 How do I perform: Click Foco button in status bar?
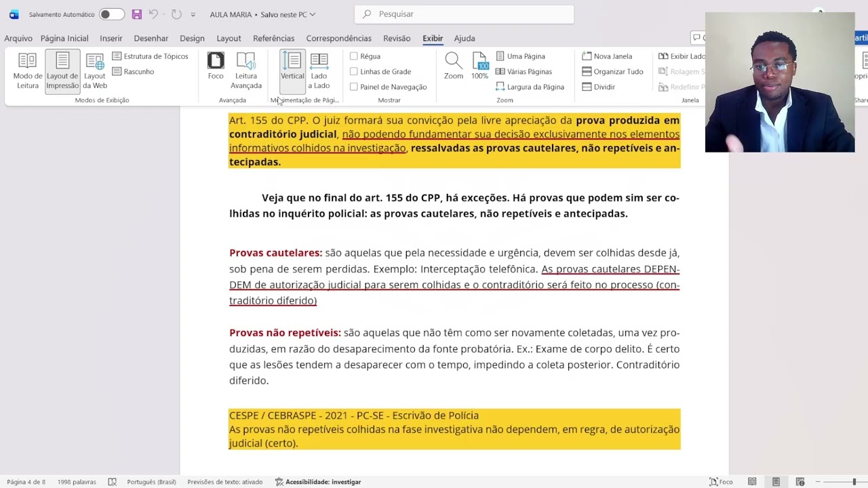coord(721,482)
